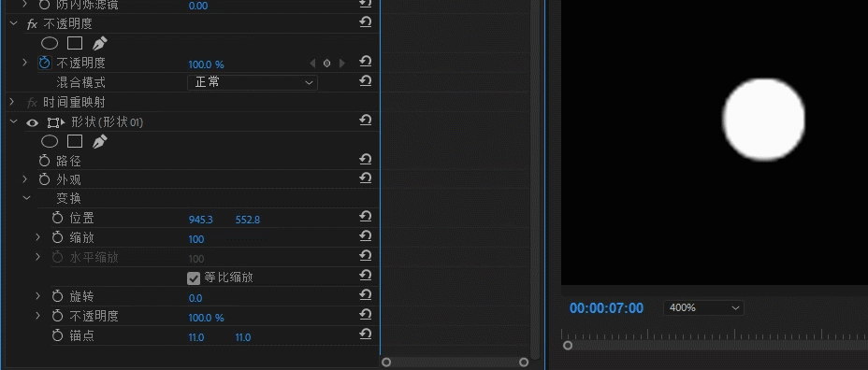Toggle animation stopwatch for active 不透明度
This screenshot has height=370, width=868.
pos(44,63)
